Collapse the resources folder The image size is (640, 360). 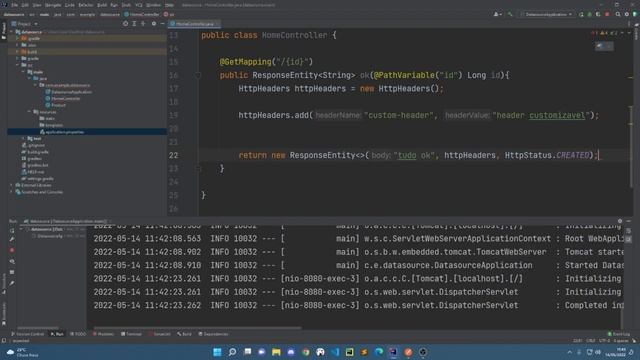pos(29,111)
